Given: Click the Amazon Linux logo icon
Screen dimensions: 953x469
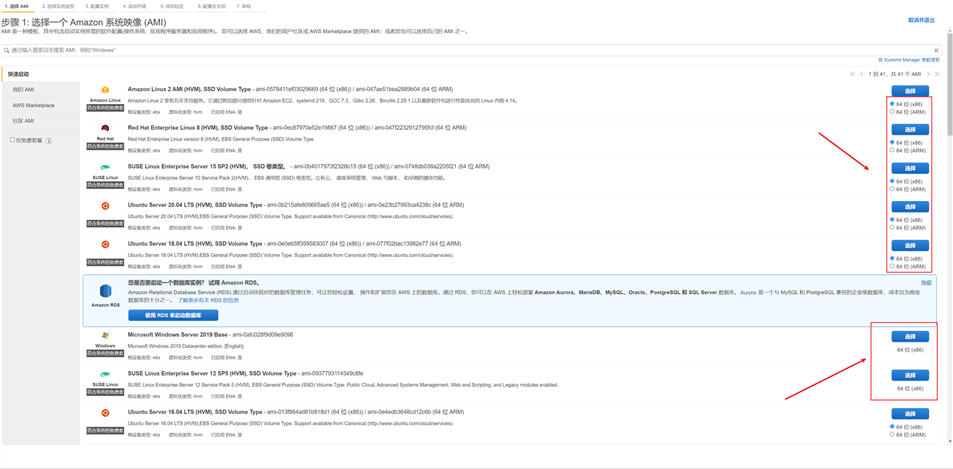Looking at the screenshot, I should pyautogui.click(x=105, y=90).
